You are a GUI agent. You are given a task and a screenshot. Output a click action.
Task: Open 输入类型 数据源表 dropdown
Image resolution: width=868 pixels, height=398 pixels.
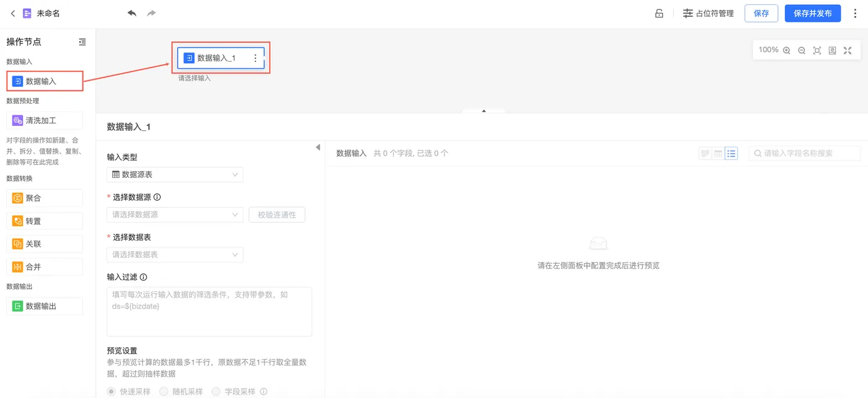click(x=175, y=175)
